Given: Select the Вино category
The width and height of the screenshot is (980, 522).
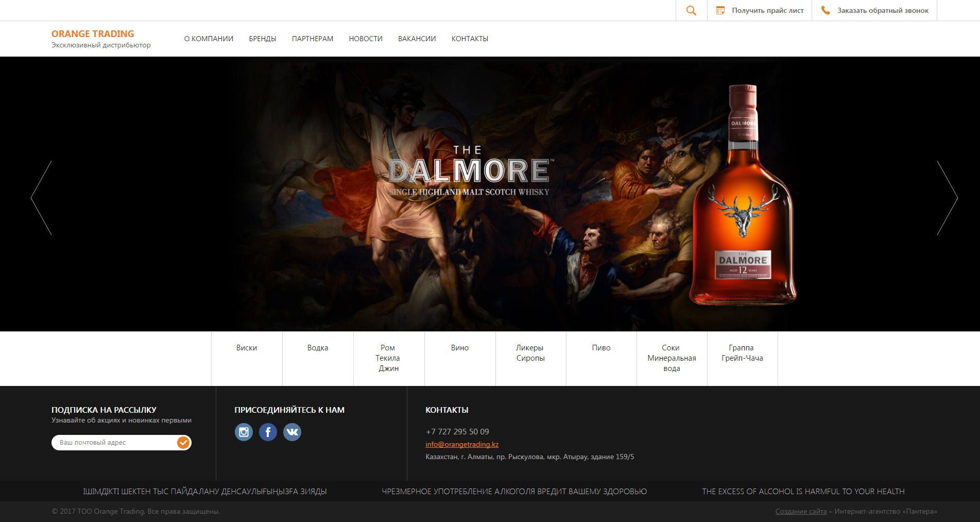Looking at the screenshot, I should coord(460,348).
